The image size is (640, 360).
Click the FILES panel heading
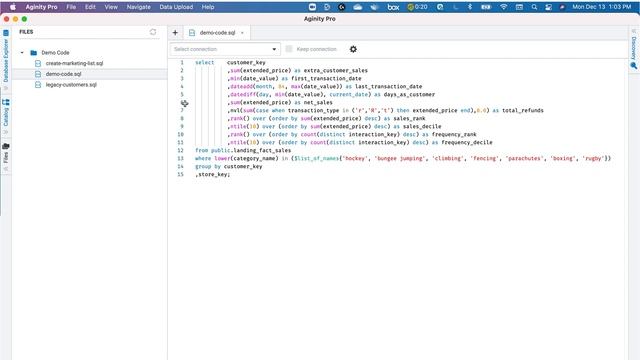(x=26, y=32)
